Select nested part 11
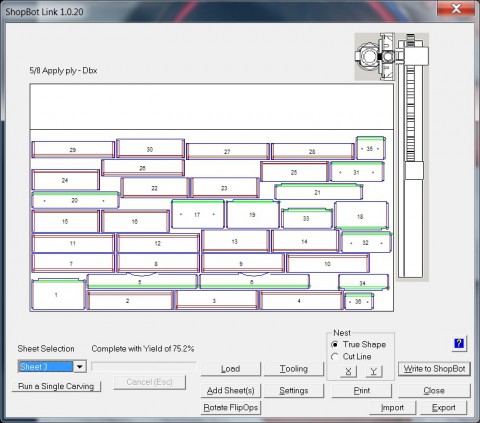 (x=73, y=243)
